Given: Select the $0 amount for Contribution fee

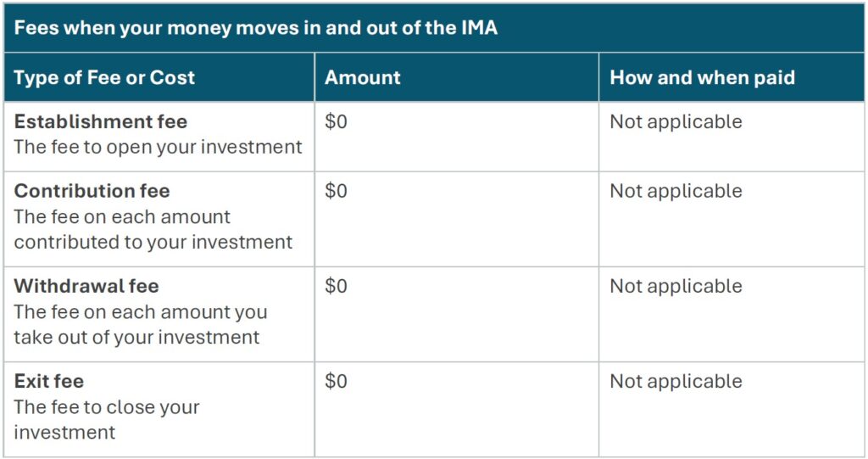Looking at the screenshot, I should coord(336,191).
